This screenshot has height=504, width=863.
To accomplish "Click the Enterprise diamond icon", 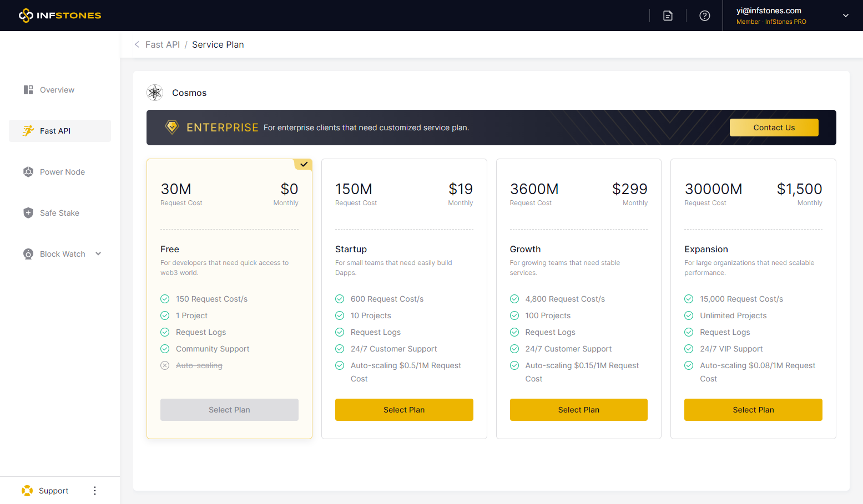I will [172, 127].
